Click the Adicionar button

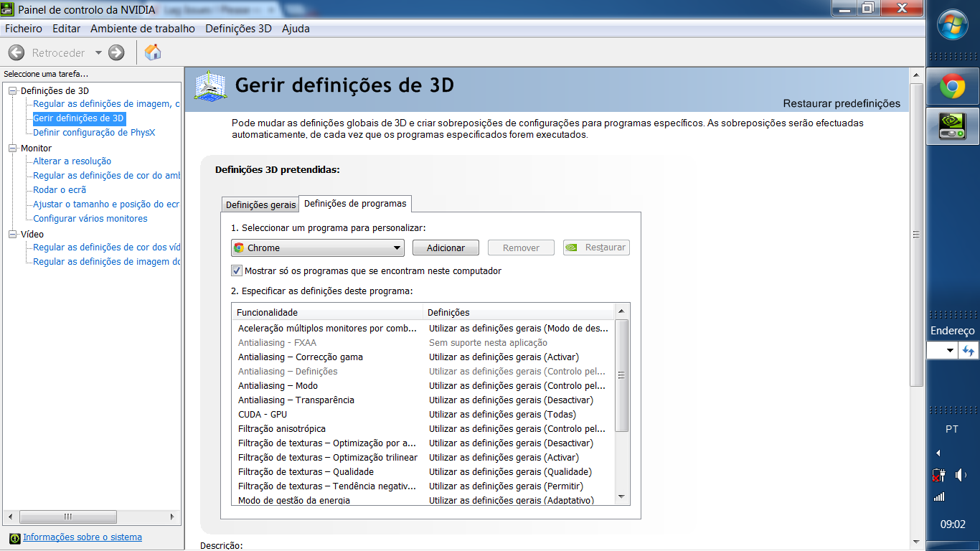click(446, 248)
